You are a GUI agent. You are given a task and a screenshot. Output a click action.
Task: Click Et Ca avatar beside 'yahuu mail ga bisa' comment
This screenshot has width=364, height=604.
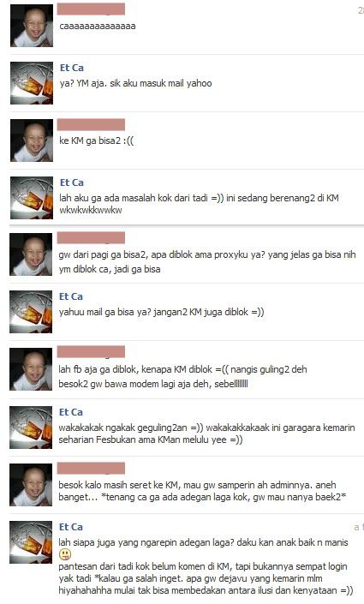31,312
